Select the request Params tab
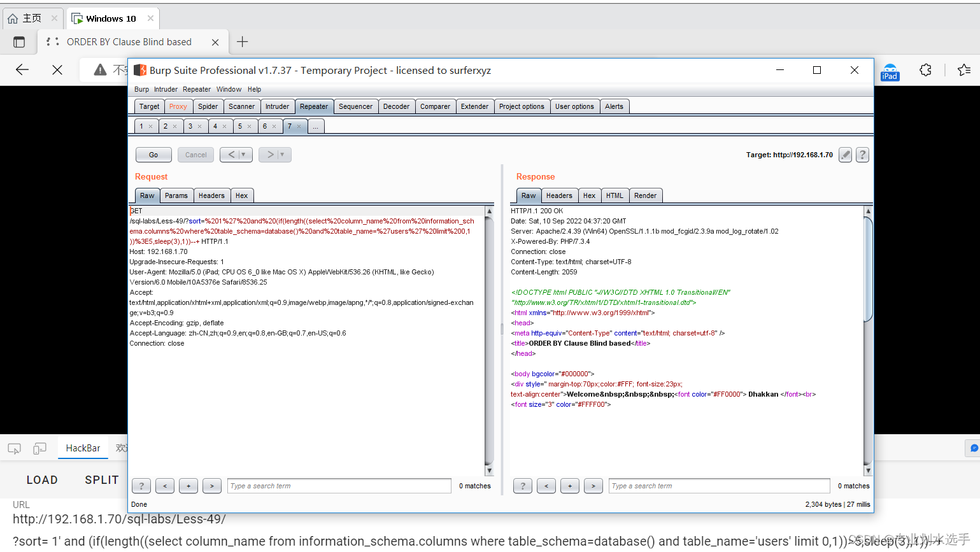Screen dimensions: 980x552 click(x=176, y=195)
